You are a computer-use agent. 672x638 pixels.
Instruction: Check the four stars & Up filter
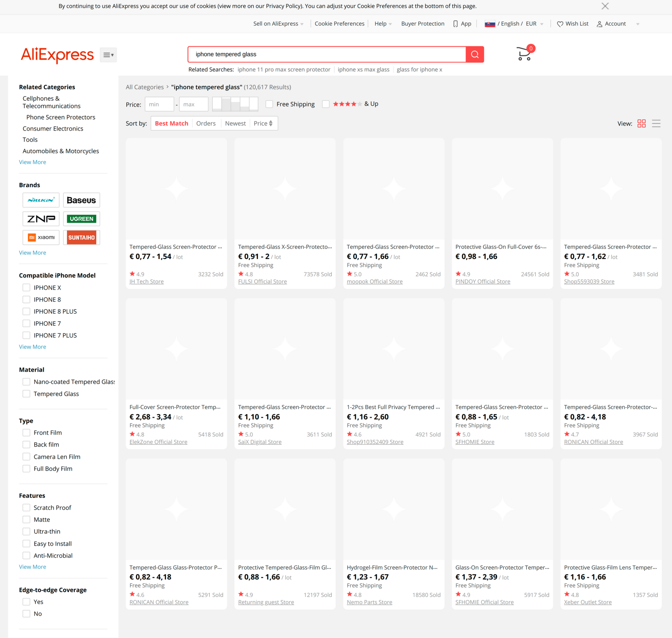[326, 104]
